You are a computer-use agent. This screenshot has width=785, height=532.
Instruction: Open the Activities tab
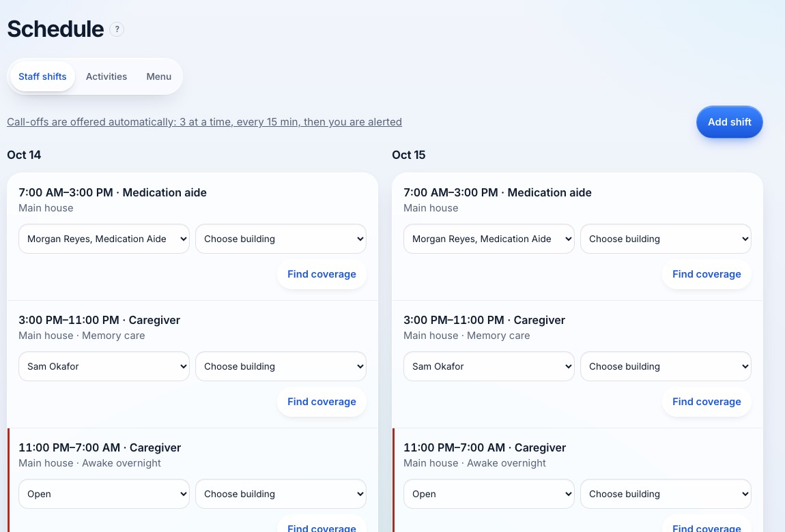(106, 76)
